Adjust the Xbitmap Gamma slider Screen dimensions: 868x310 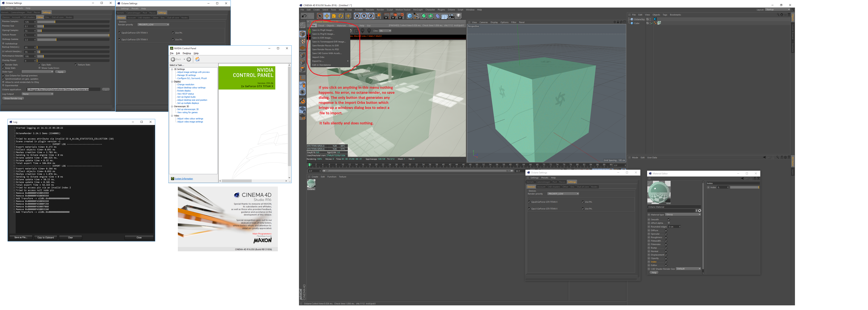[x=56, y=39]
